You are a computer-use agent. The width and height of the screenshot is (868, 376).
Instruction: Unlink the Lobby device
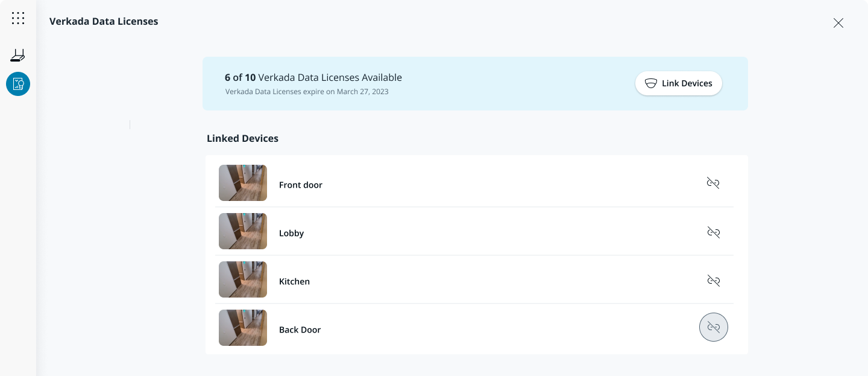pyautogui.click(x=713, y=232)
